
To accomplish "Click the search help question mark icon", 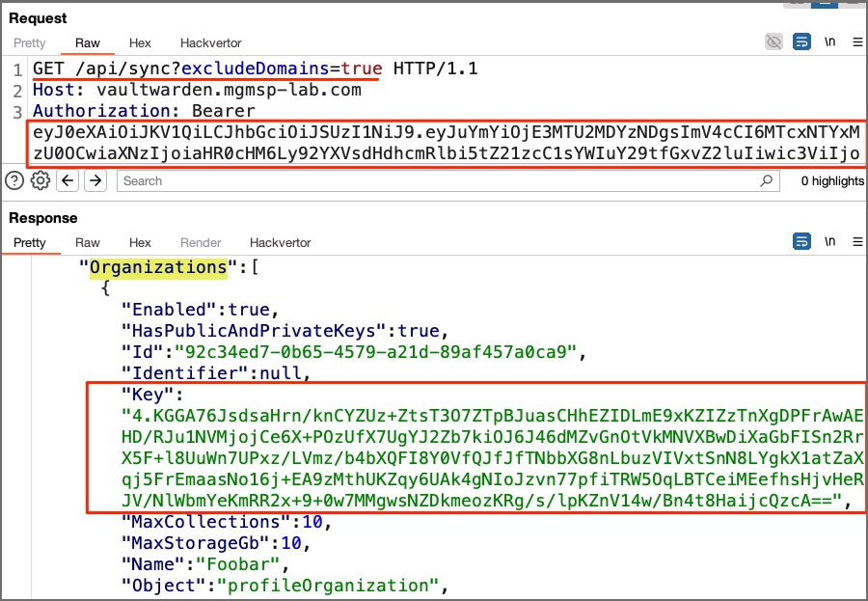I will pyautogui.click(x=14, y=180).
